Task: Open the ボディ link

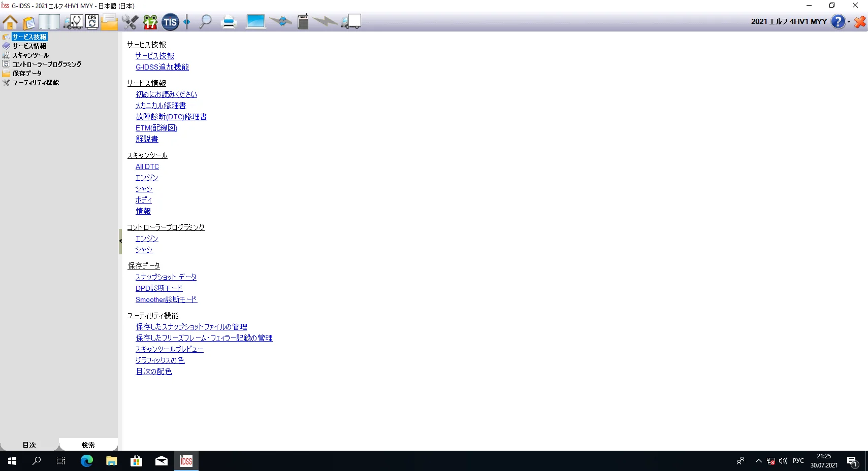Action: (144, 200)
